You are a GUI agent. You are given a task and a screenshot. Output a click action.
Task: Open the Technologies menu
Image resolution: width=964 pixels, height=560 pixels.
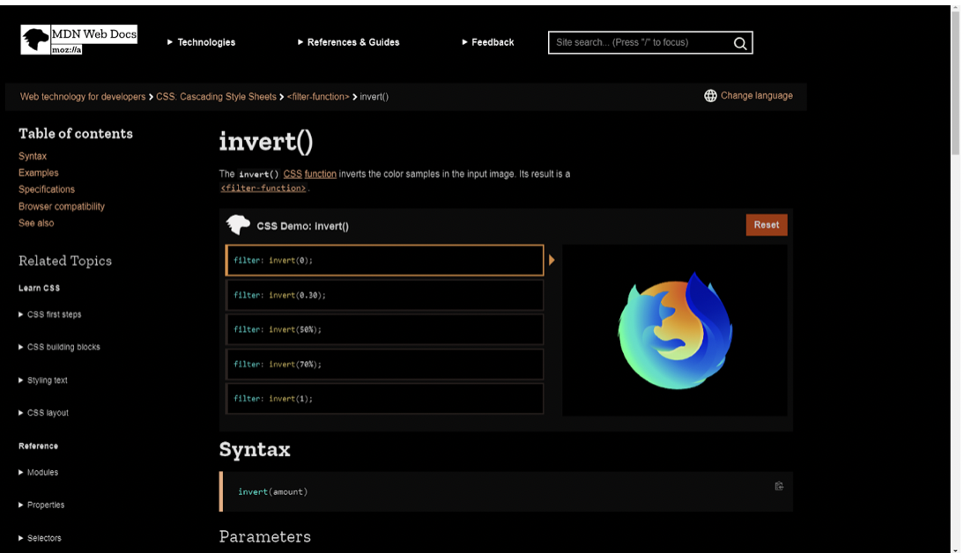pos(202,42)
